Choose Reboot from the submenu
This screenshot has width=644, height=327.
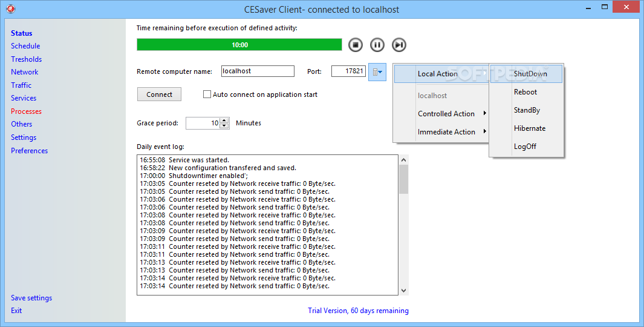click(526, 91)
